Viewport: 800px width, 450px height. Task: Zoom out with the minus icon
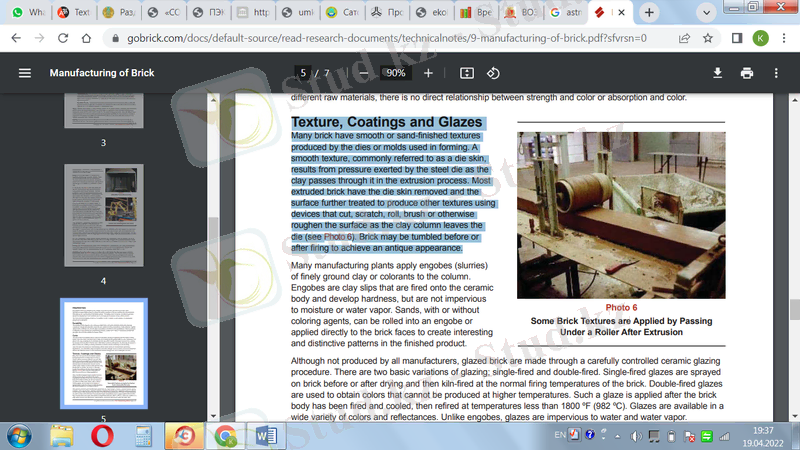(x=363, y=73)
